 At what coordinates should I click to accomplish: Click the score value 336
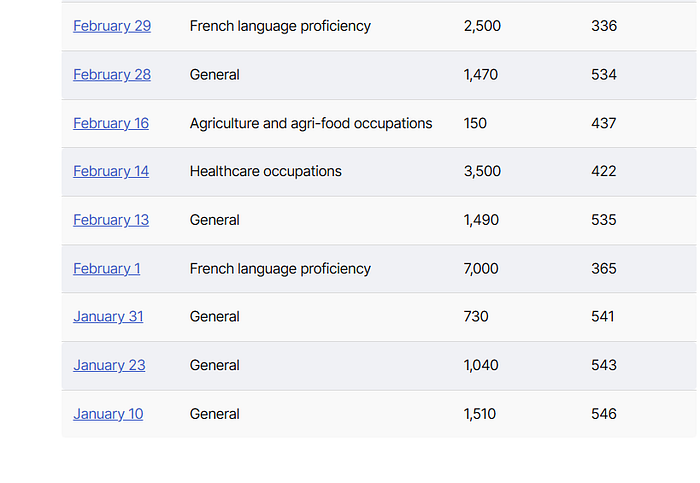click(x=604, y=26)
